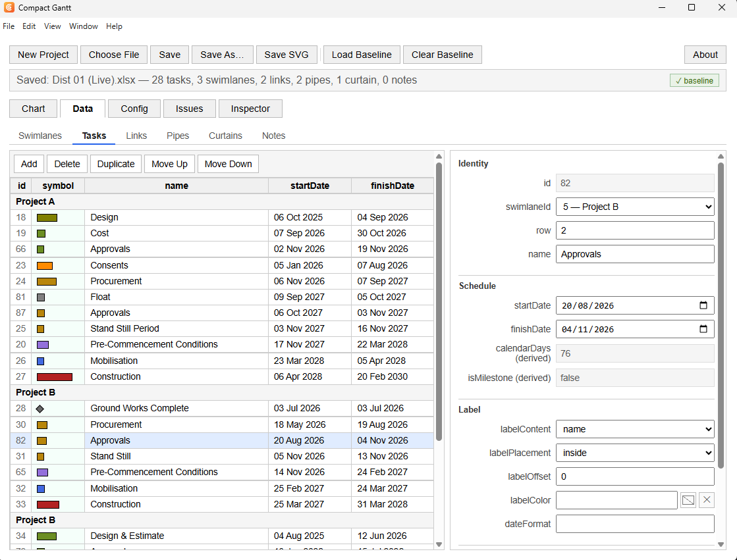Image resolution: width=737 pixels, height=560 pixels.
Task: Open the Edit menu
Action: (x=29, y=26)
